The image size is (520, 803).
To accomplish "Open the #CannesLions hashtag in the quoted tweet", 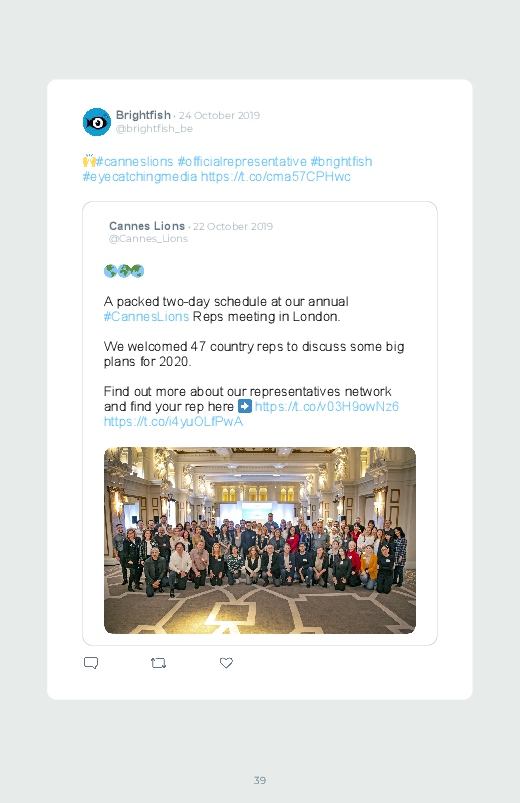I will pos(147,316).
